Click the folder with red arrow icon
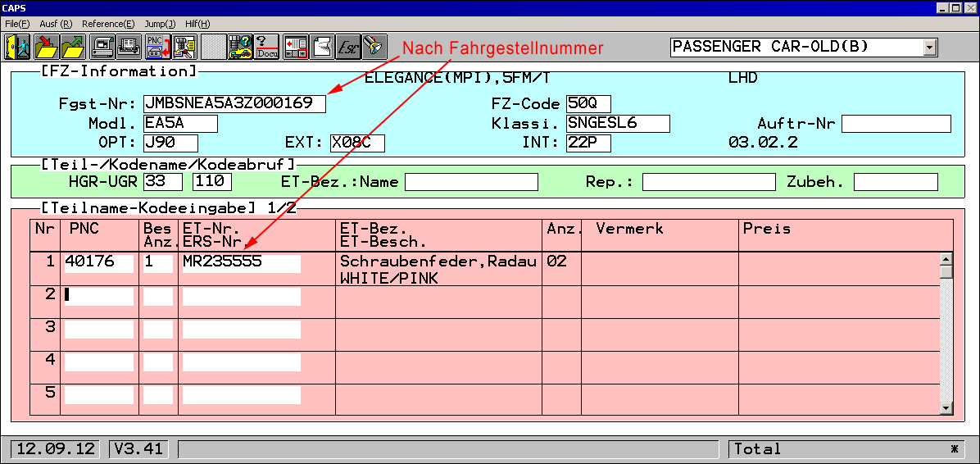Image resolution: width=980 pixels, height=464 pixels. [45, 47]
